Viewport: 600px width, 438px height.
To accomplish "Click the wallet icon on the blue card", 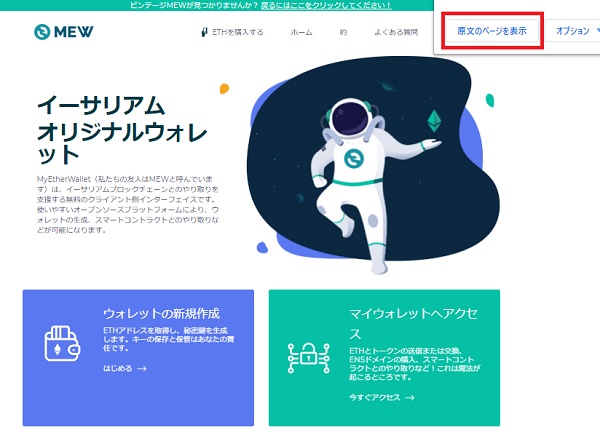I will point(62,344).
